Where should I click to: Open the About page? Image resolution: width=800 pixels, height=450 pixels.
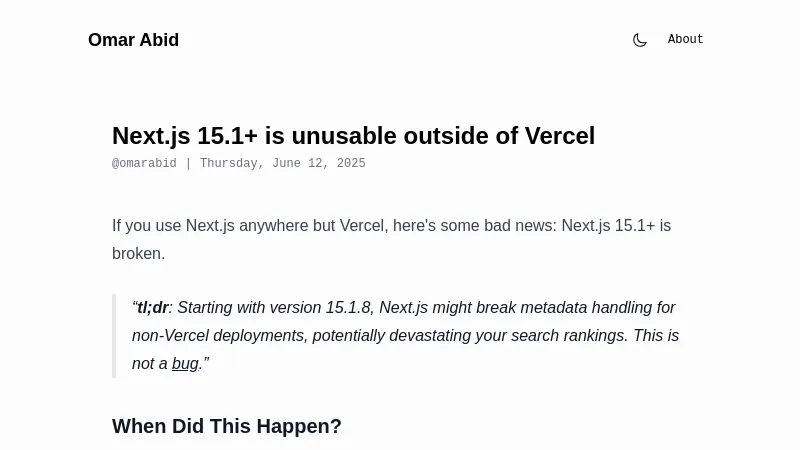tap(685, 40)
